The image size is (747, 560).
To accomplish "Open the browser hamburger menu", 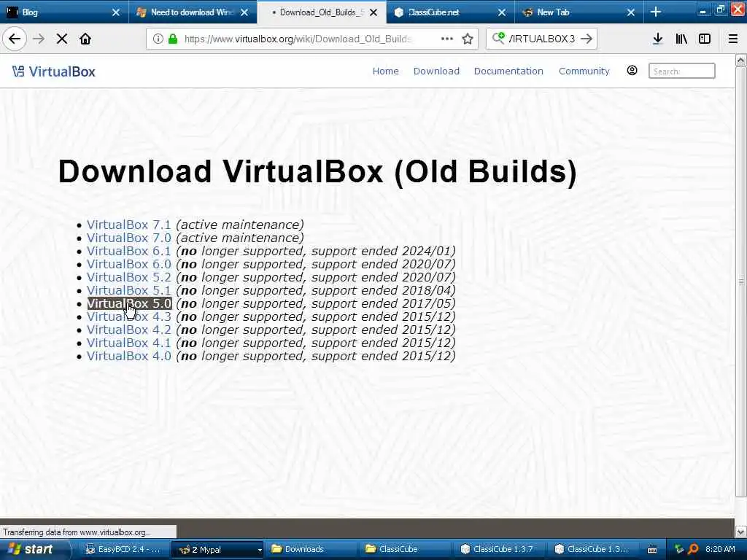I will point(733,39).
